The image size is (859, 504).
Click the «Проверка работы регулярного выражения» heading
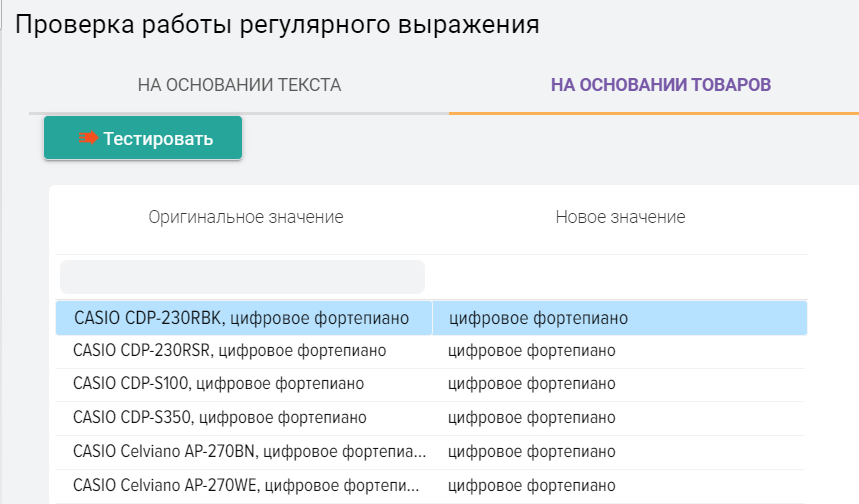277,25
